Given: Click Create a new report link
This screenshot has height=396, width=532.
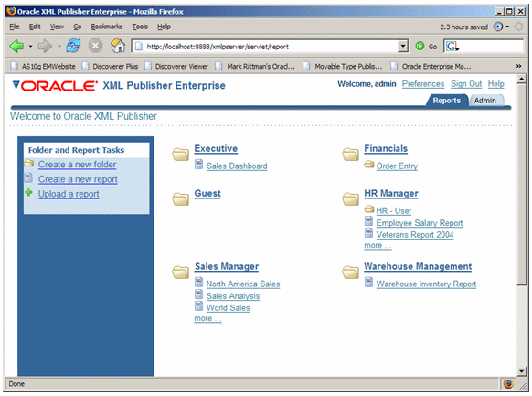Looking at the screenshot, I should pos(78,179).
